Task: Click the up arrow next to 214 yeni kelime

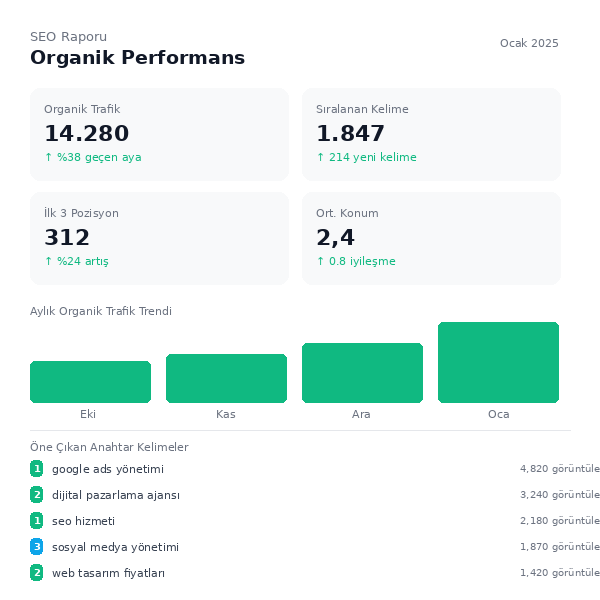Action: click(321, 157)
